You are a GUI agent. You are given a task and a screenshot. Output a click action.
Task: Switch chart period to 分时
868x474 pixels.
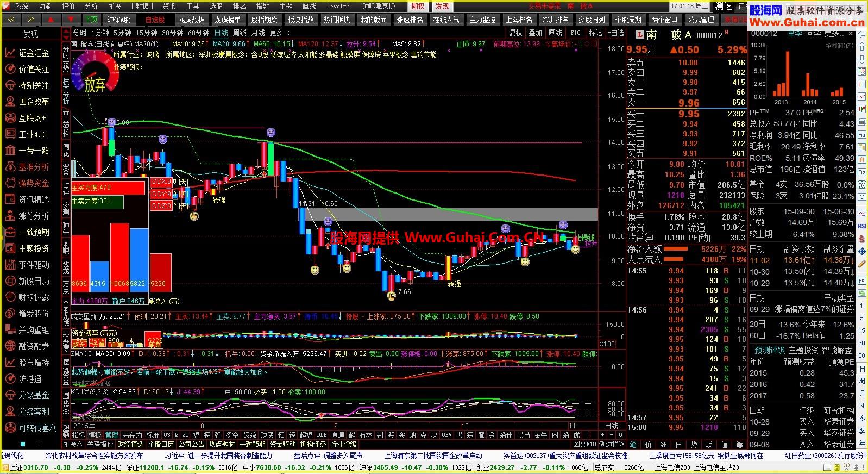click(80, 33)
